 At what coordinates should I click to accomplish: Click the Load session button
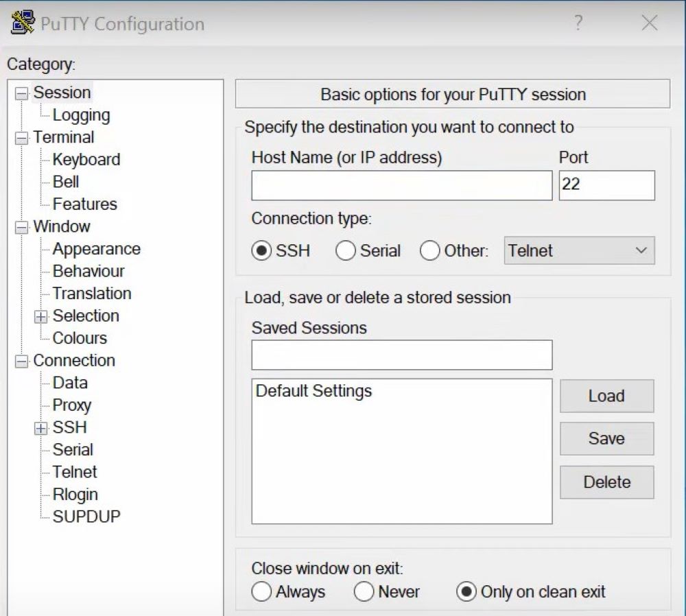[x=606, y=396]
